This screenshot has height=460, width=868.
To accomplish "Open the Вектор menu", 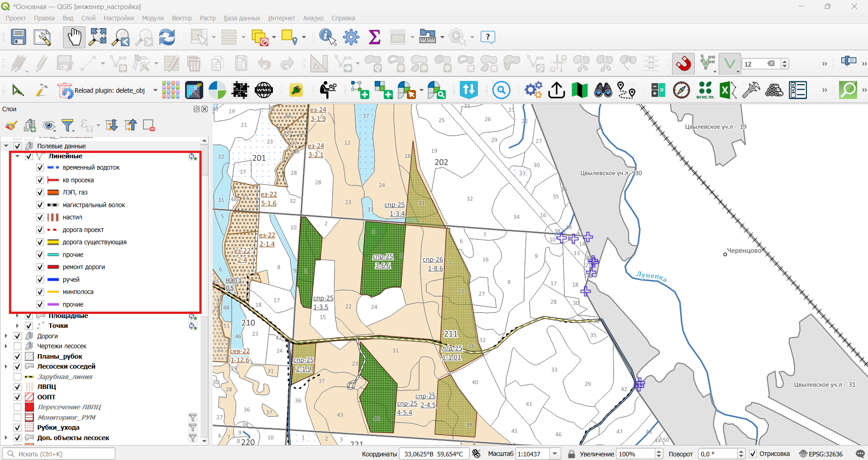I will point(181,18).
